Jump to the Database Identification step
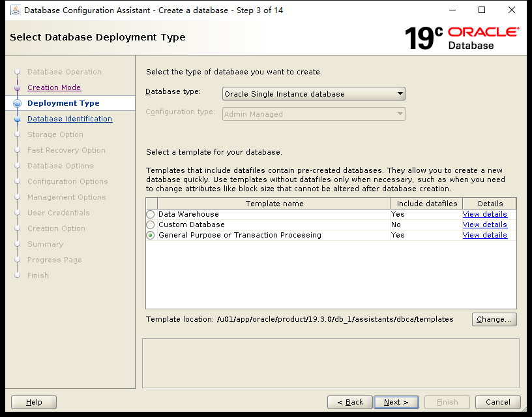The height and width of the screenshot is (417, 532). [70, 119]
